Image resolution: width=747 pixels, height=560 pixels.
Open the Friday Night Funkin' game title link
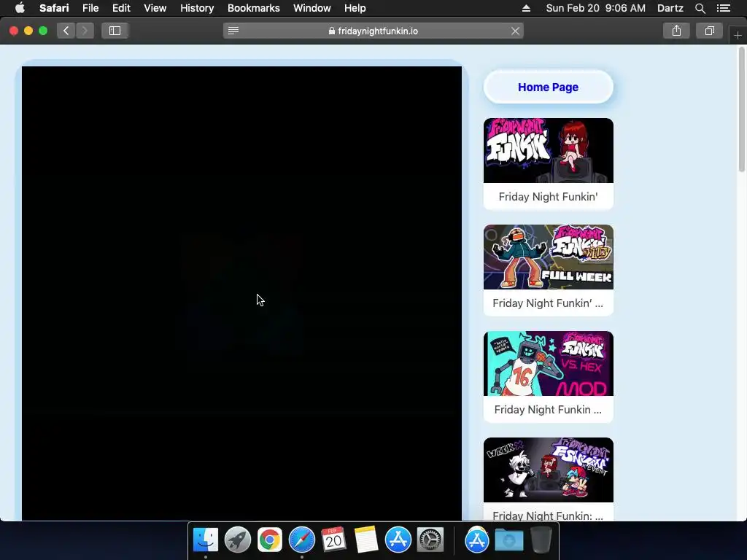(x=549, y=197)
